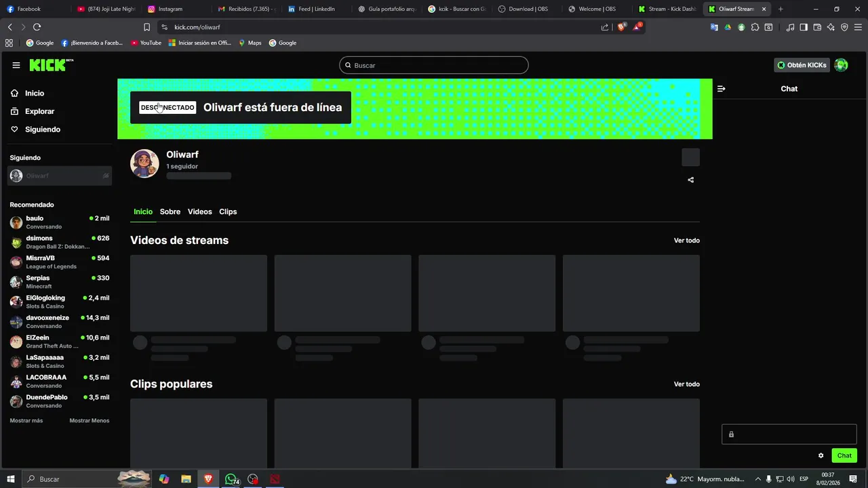
Task: Click the browser back arrow
Action: (9, 27)
